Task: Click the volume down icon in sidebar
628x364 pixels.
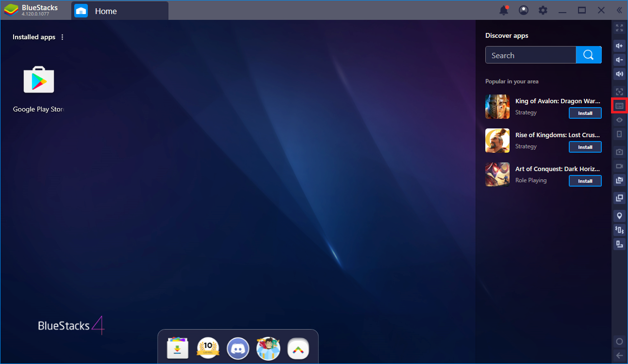Action: pyautogui.click(x=619, y=60)
